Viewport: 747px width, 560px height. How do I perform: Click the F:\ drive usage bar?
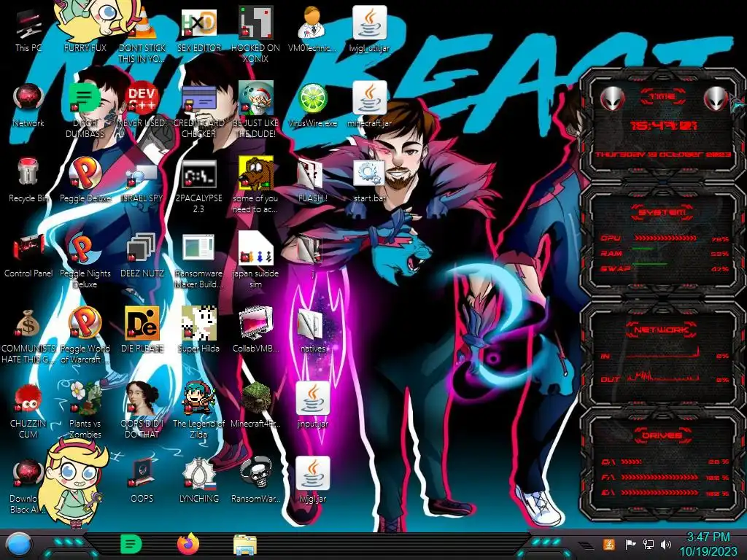tap(659, 477)
